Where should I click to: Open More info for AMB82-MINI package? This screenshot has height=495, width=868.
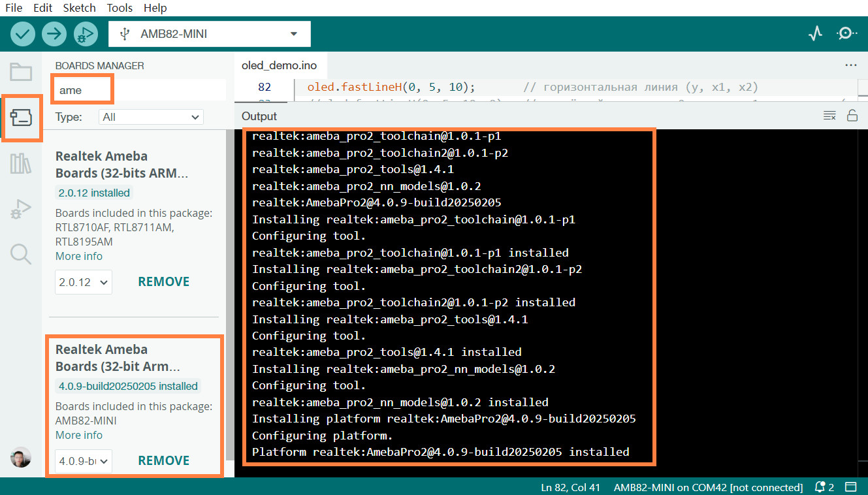tap(79, 435)
